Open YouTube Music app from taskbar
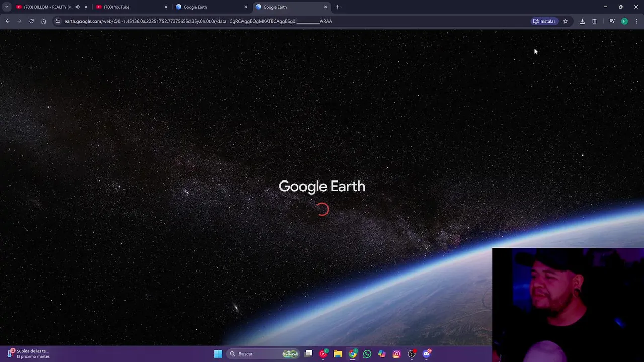The image size is (644, 362). 324,354
